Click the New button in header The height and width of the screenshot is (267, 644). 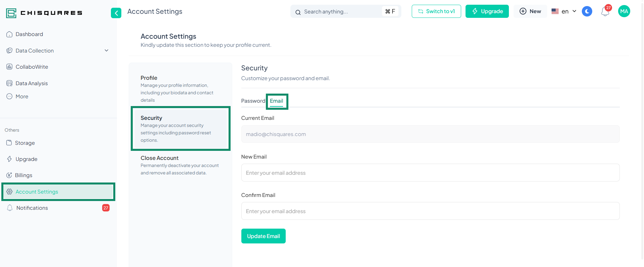tap(530, 11)
